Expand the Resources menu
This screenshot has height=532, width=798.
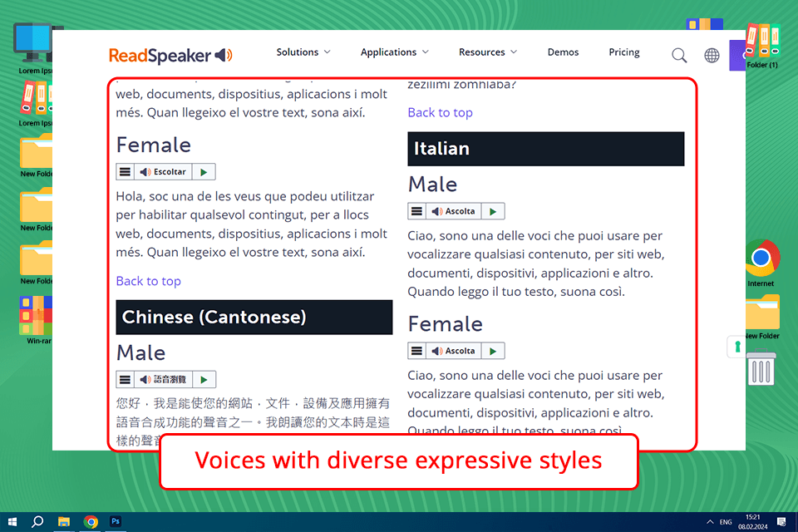click(488, 52)
